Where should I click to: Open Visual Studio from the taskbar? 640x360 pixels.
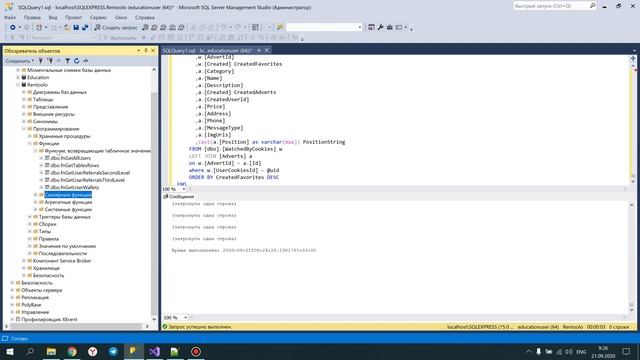click(x=154, y=351)
